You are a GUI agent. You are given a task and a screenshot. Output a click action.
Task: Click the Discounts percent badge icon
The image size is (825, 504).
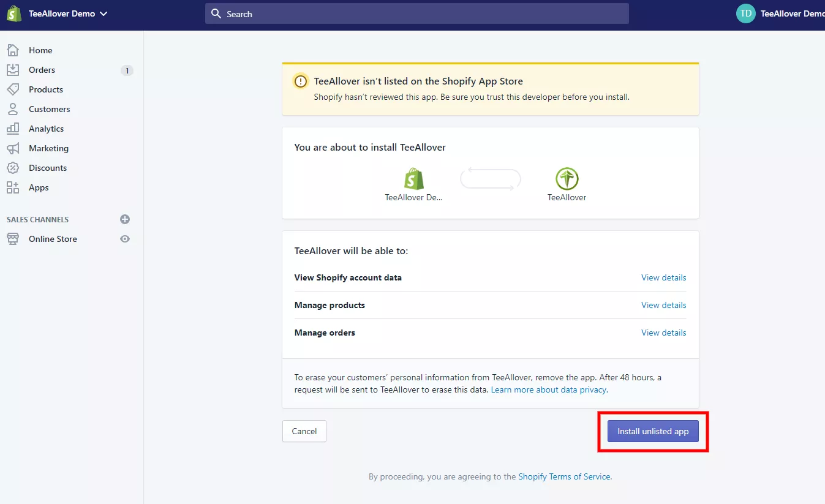click(13, 168)
